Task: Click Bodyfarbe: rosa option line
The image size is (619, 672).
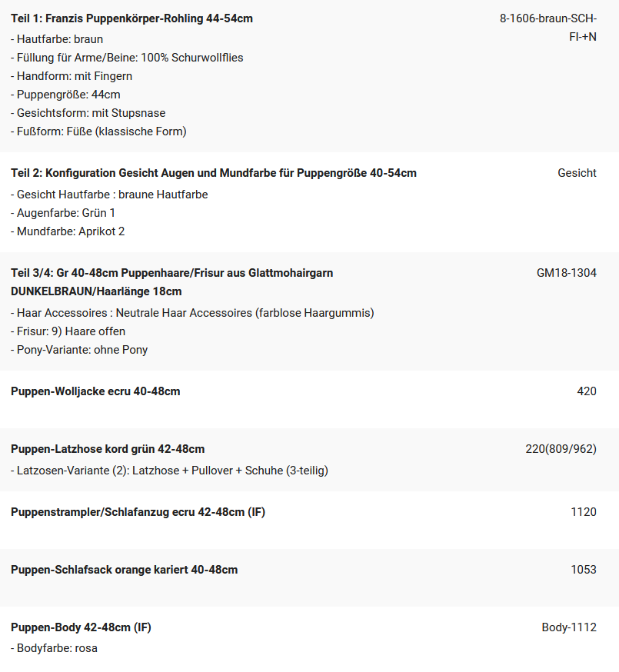Action: coord(54,648)
